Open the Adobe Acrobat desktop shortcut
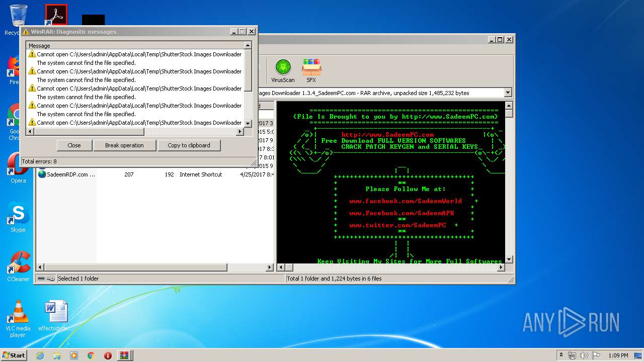This screenshot has width=644, height=362. (56, 15)
